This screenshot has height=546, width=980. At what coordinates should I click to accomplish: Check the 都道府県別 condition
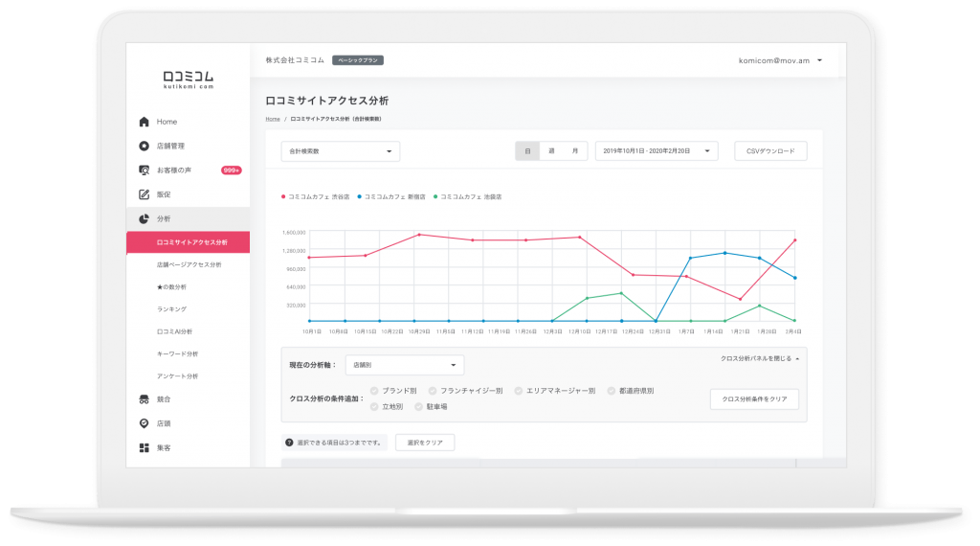(x=612, y=391)
